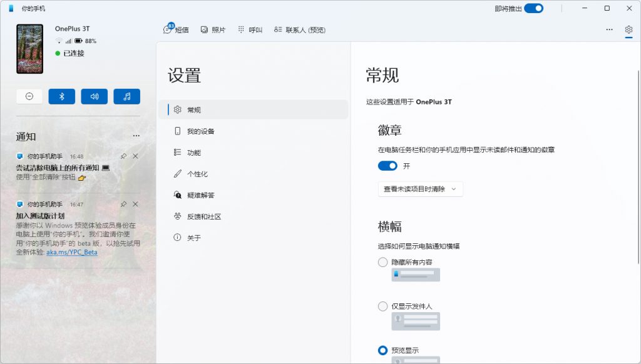Enable do not disturb with the minus icon
Viewport: 641px width, 364px height.
29,96
